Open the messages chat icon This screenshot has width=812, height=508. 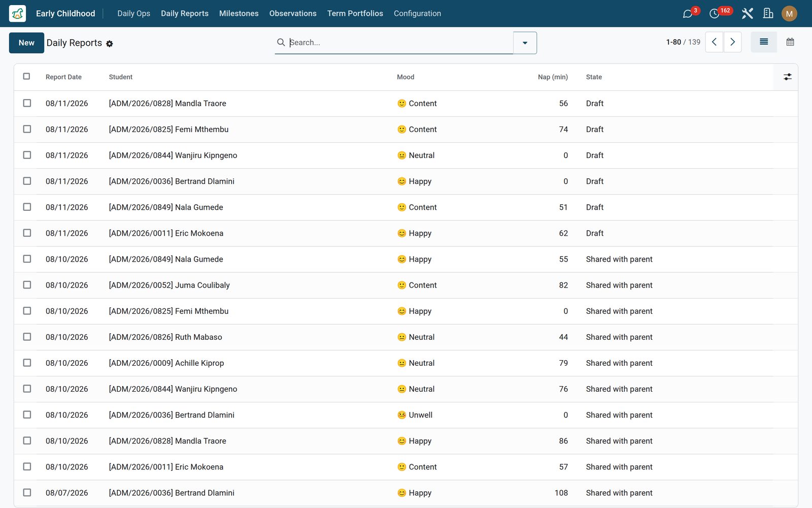[688, 14]
